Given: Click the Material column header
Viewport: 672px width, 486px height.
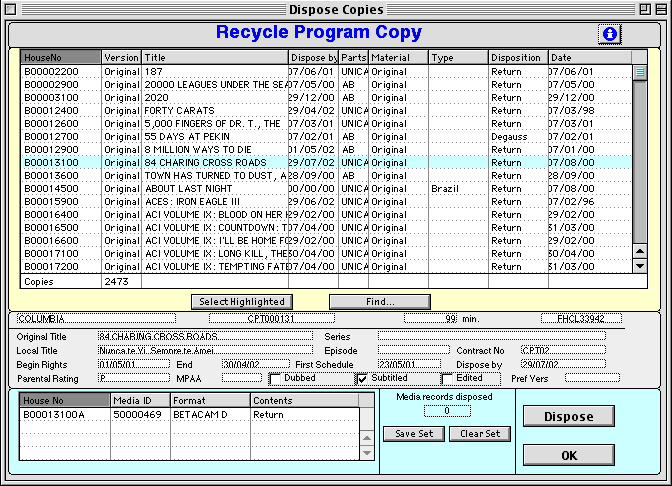Looking at the screenshot, I should tap(399, 57).
